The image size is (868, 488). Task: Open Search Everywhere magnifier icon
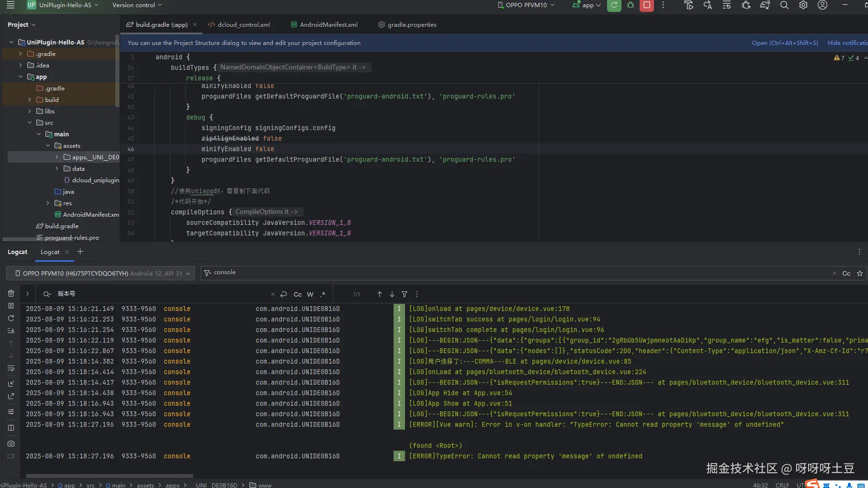click(x=784, y=5)
